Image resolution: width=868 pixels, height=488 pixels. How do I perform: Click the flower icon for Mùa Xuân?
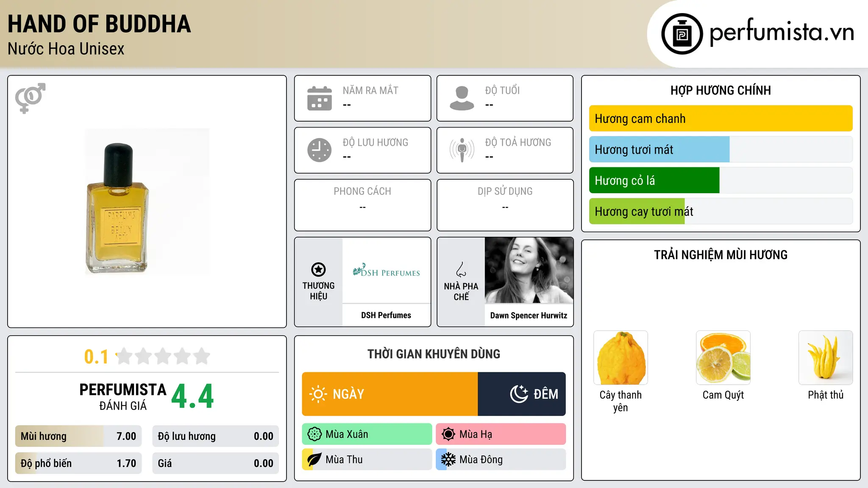click(314, 434)
